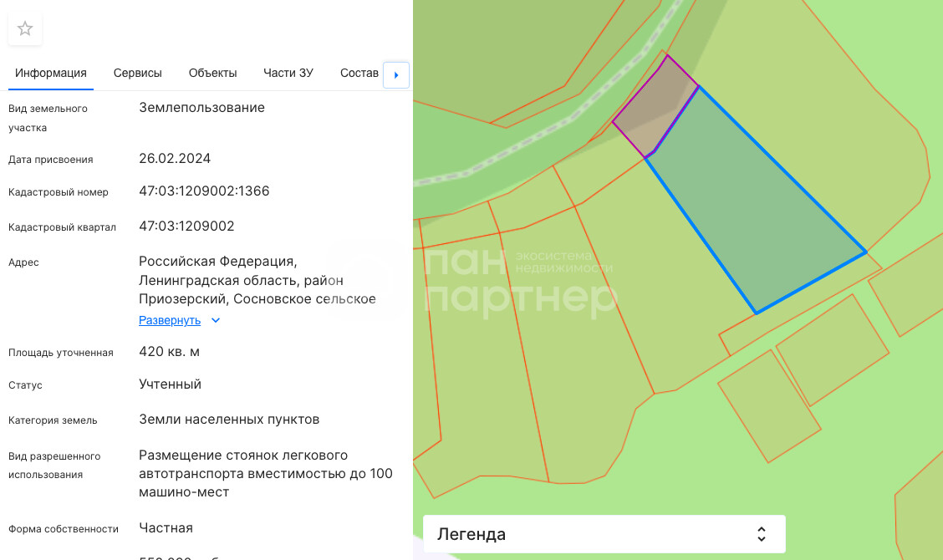This screenshot has width=943, height=560.
Task: Switch to the Информация tab
Action: 51,73
